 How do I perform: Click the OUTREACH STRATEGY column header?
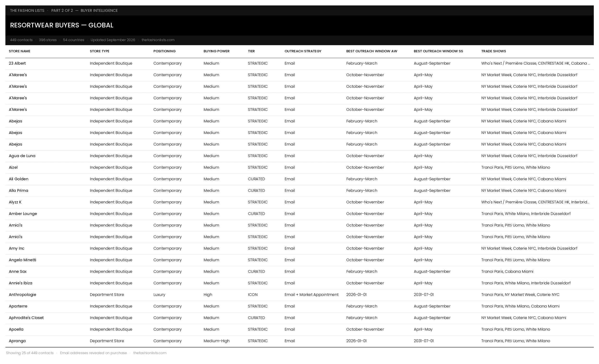303,51
